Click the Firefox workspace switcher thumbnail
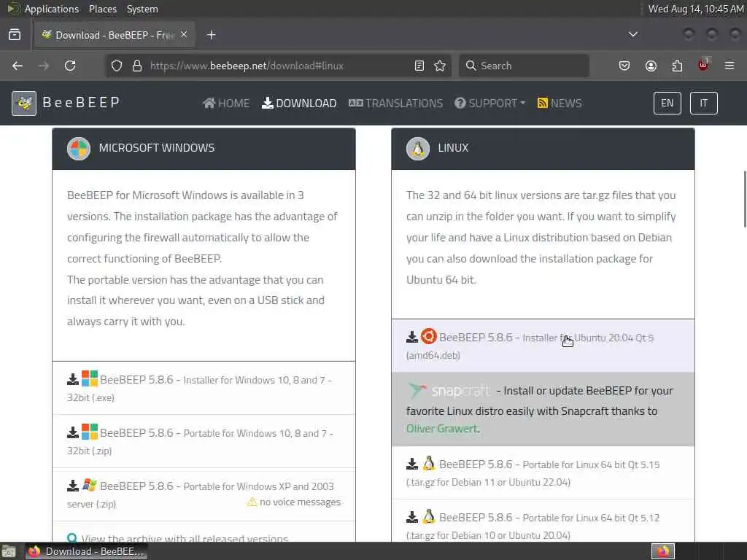This screenshot has width=747, height=560. (x=663, y=551)
